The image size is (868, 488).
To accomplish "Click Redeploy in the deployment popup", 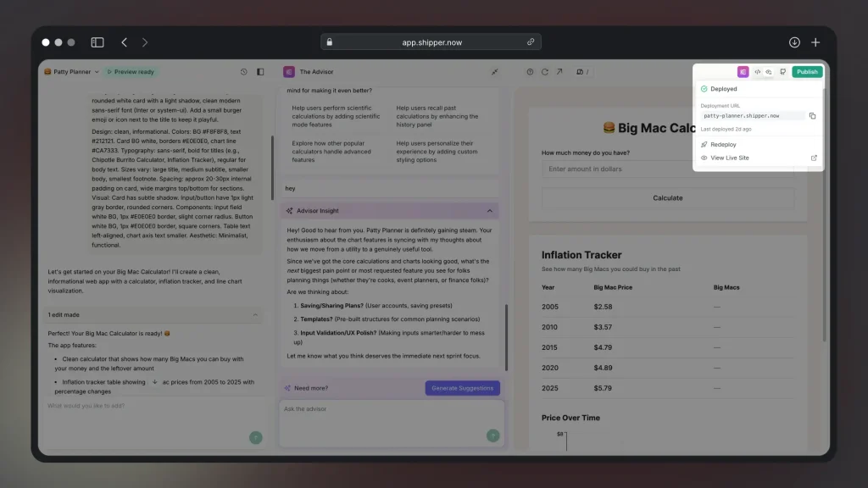I will point(723,144).
